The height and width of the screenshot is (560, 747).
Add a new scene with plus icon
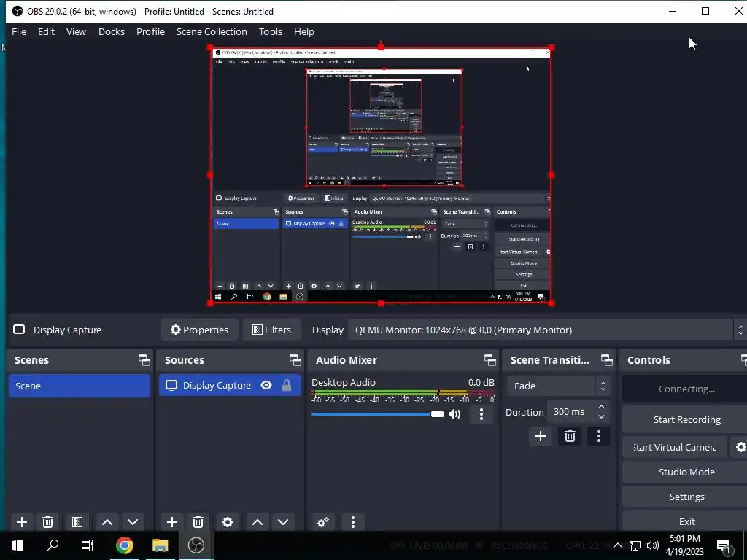pos(21,522)
